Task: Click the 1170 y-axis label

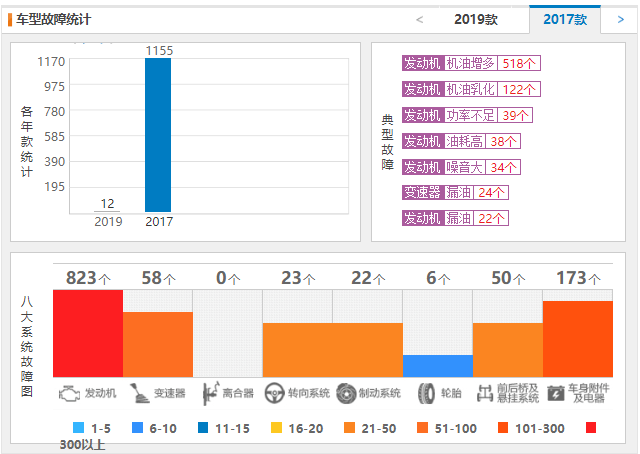Action: (51, 62)
